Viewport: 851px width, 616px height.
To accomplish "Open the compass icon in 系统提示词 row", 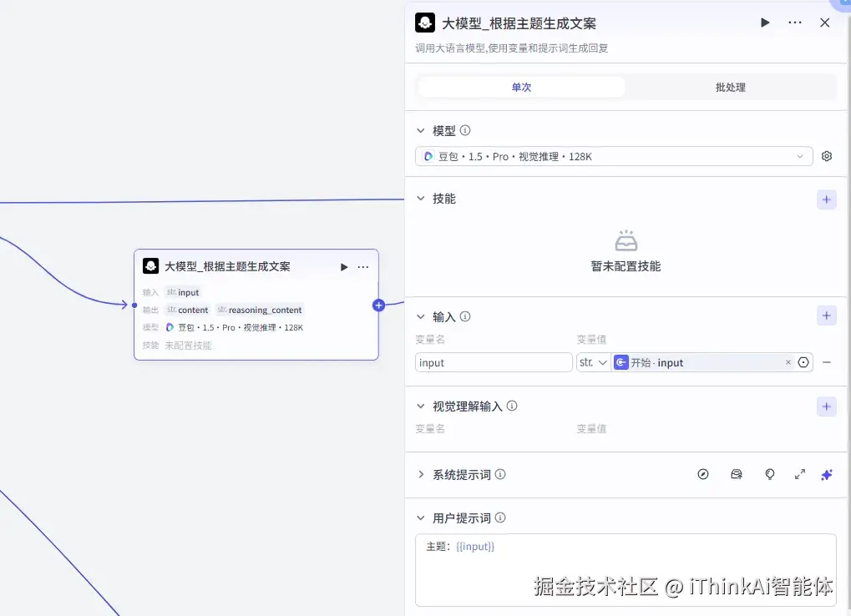I will tap(703, 474).
